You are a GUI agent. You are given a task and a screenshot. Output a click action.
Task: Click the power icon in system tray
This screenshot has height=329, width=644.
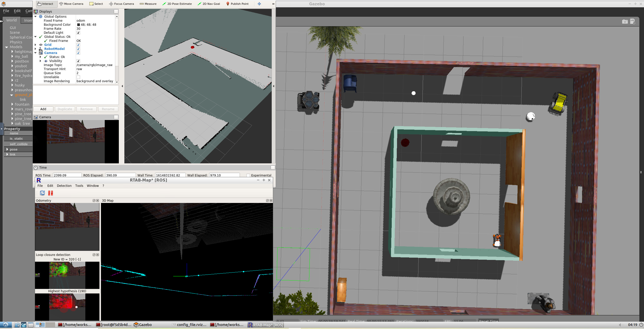(x=641, y=325)
